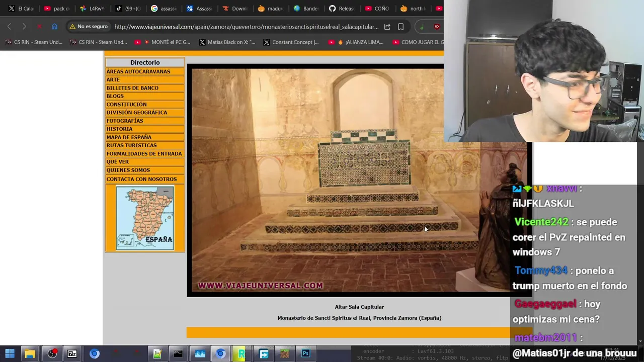This screenshot has height=362, width=644.
Task: Switch to the 'pack de' YouTube tab
Action: 56,9
